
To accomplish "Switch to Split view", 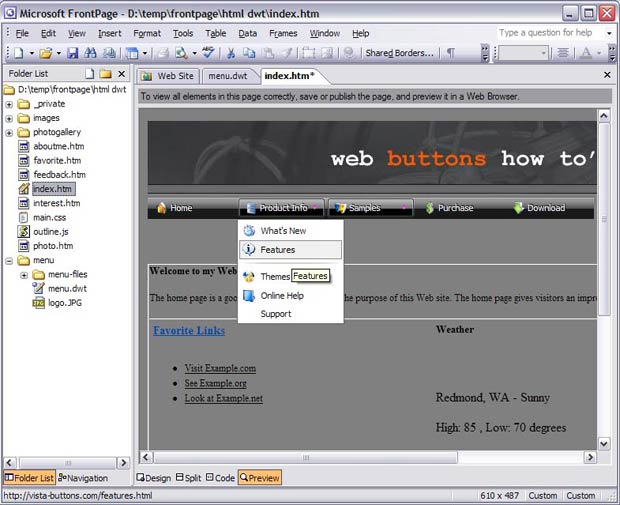I will (189, 478).
